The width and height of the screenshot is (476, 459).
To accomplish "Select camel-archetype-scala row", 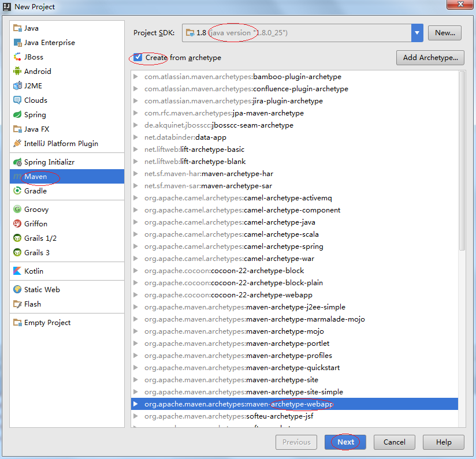I will (295, 234).
